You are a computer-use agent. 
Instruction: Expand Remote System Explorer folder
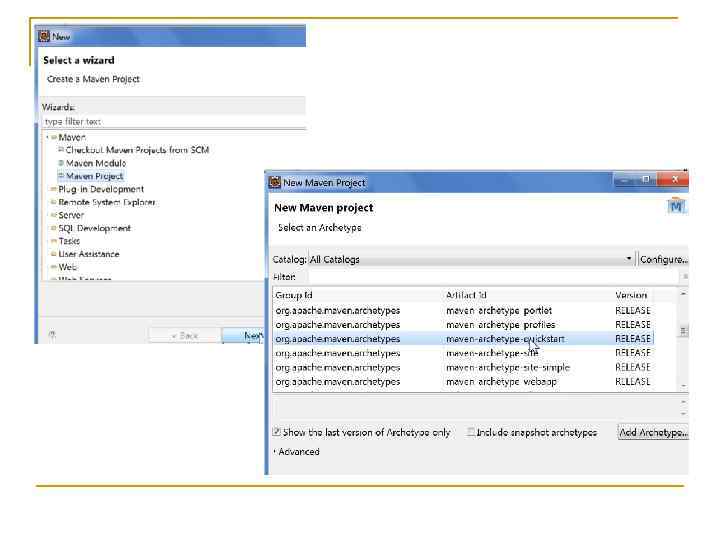point(47,202)
